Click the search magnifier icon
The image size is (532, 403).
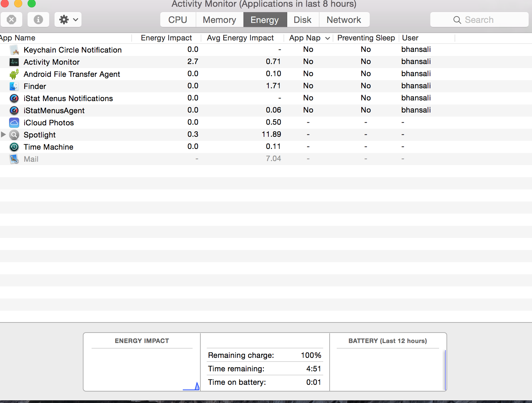click(x=457, y=20)
